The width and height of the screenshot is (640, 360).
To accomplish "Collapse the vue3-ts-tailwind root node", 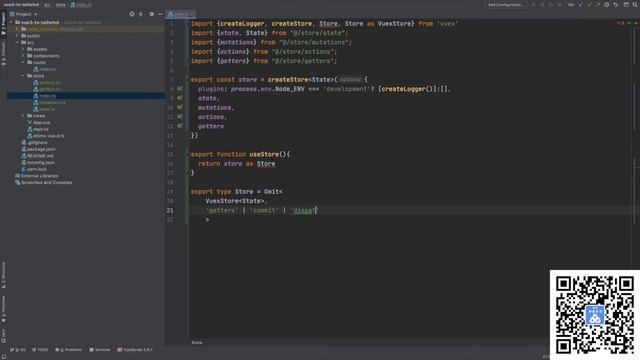I will point(11,22).
